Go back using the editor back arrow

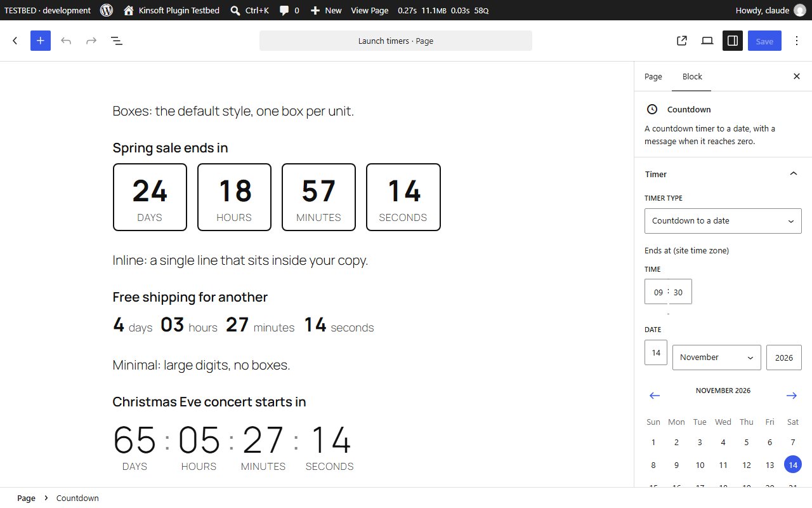tap(15, 41)
